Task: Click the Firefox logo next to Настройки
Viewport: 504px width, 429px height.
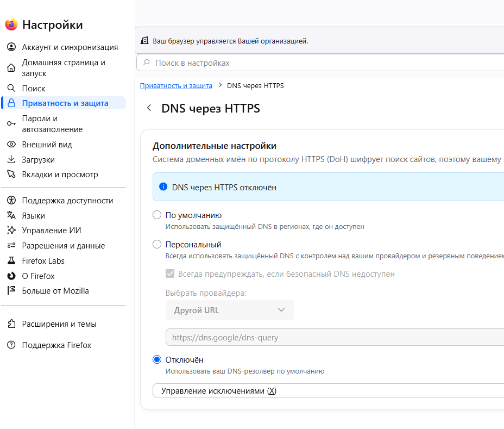Action: 11,24
